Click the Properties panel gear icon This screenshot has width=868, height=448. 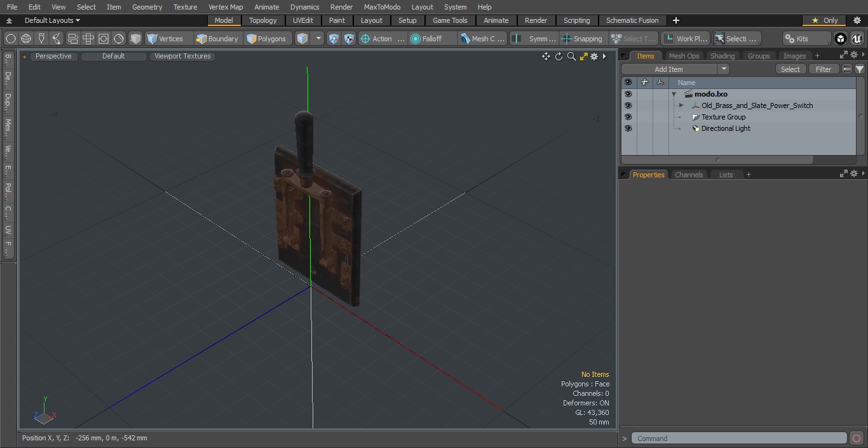pyautogui.click(x=853, y=173)
